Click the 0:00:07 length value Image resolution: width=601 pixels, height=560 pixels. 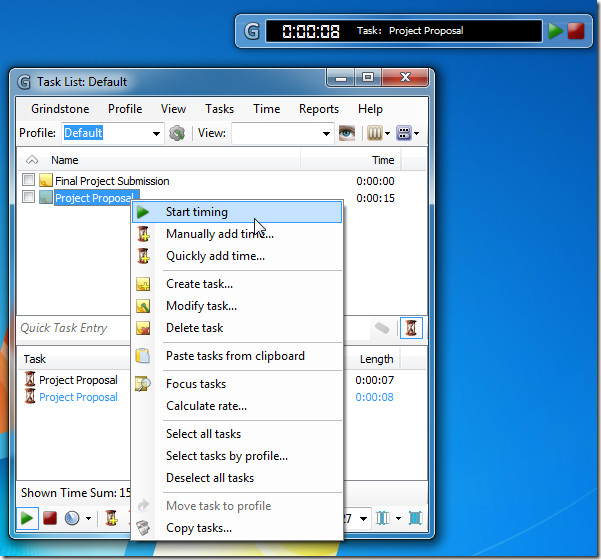(374, 380)
